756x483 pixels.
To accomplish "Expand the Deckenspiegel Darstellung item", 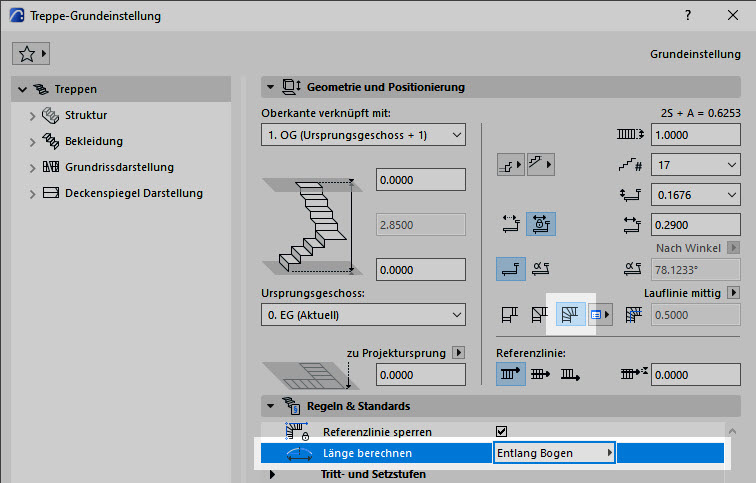I will [x=32, y=194].
